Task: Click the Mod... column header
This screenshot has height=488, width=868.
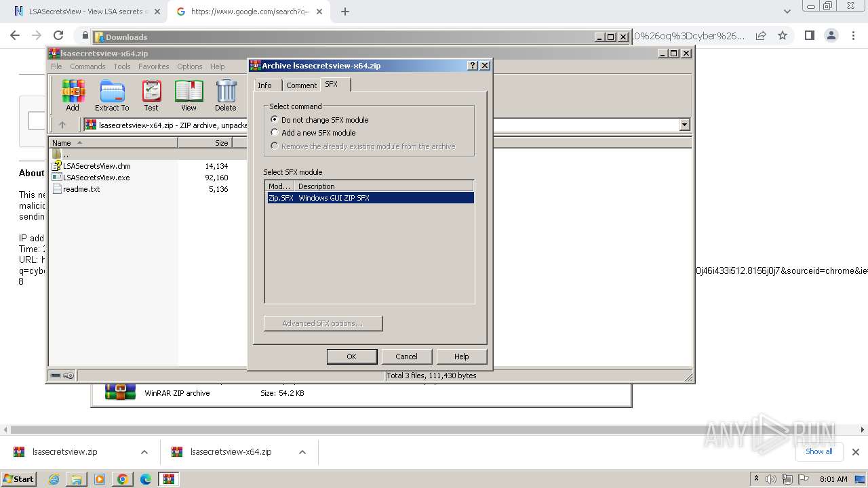Action: pos(279,186)
